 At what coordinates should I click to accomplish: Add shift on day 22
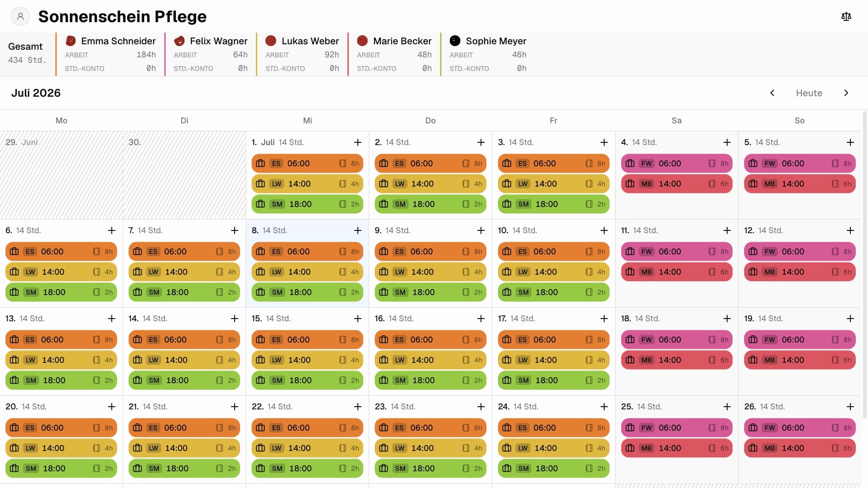358,407
